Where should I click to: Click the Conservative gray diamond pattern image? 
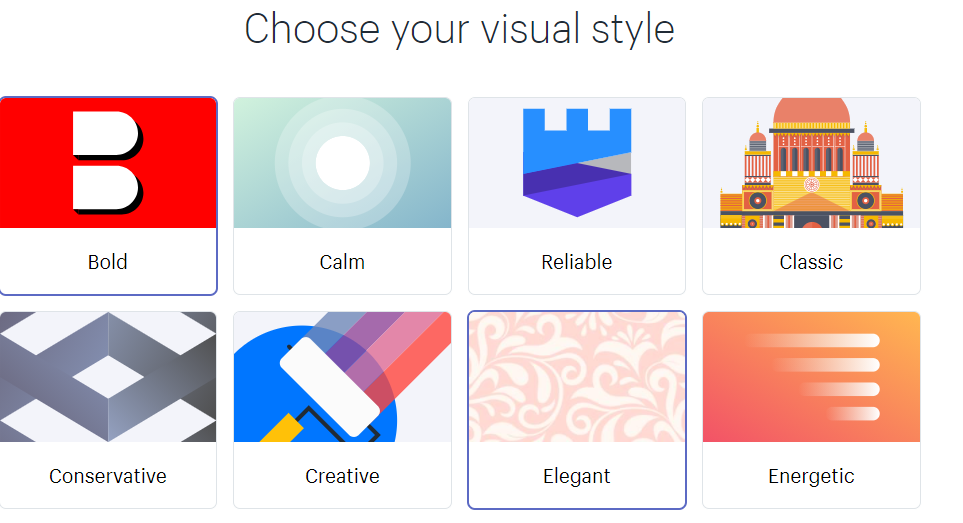(108, 377)
